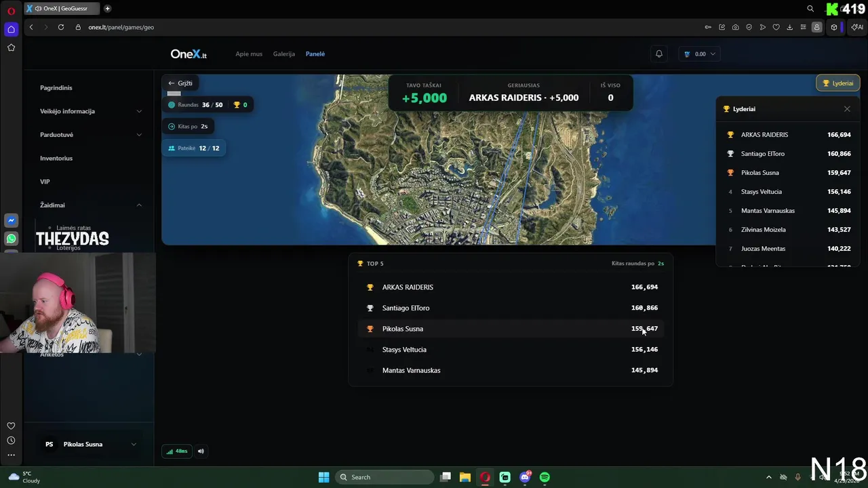Viewport: 868px width, 488px height.
Task: Open Messenger in the Opera sidebar
Action: click(x=11, y=220)
